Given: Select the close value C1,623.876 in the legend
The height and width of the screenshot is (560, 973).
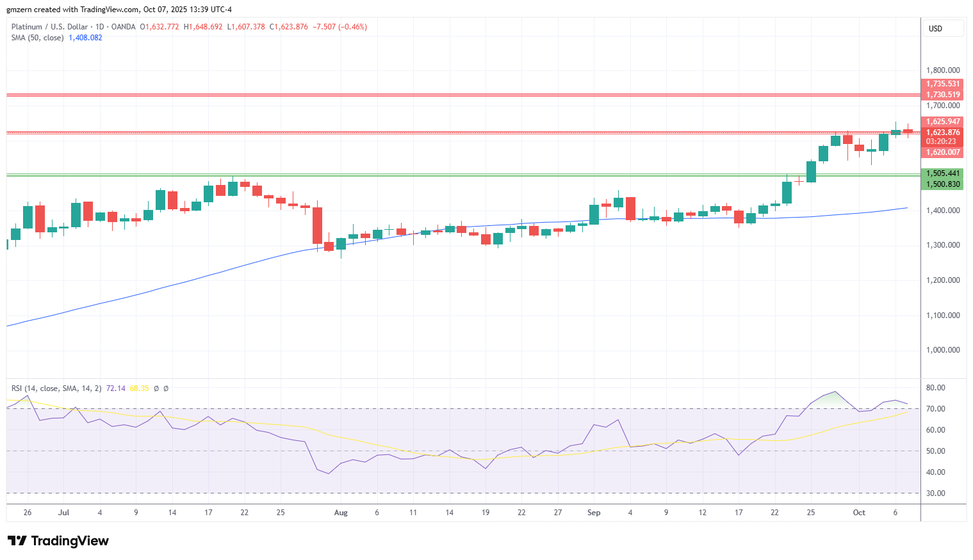Looking at the screenshot, I should pos(288,27).
